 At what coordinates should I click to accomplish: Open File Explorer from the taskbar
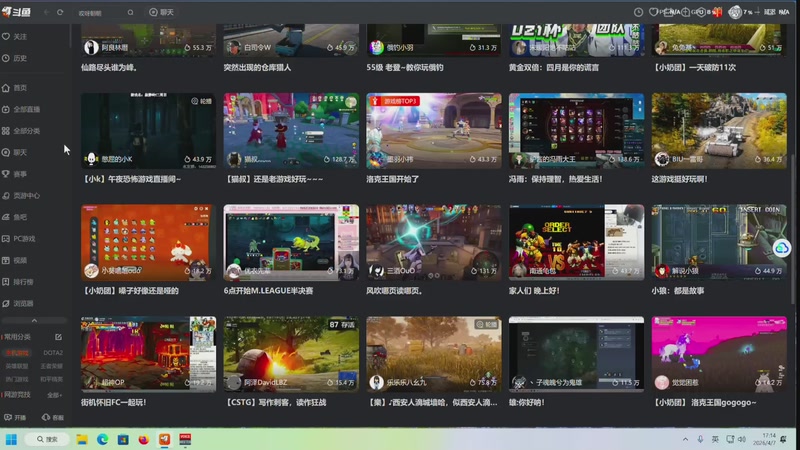click(82, 439)
